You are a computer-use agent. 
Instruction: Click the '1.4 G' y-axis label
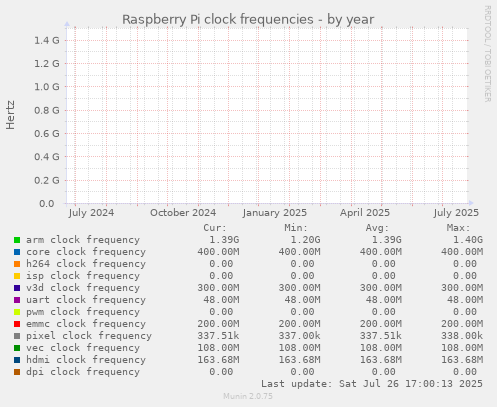tap(47, 41)
